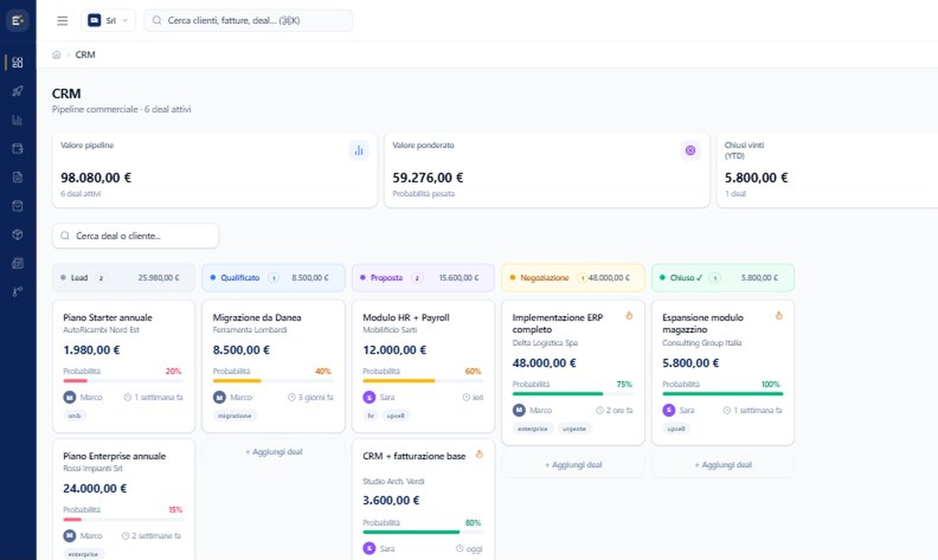The height and width of the screenshot is (560, 938).
Task: Focus the Cerca deal o cliente field
Action: coord(136,236)
